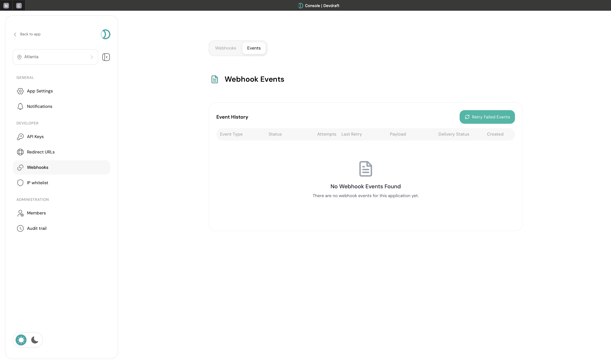Open Notifications via the bell icon
Screen dimensions: 611x364
[20, 106]
